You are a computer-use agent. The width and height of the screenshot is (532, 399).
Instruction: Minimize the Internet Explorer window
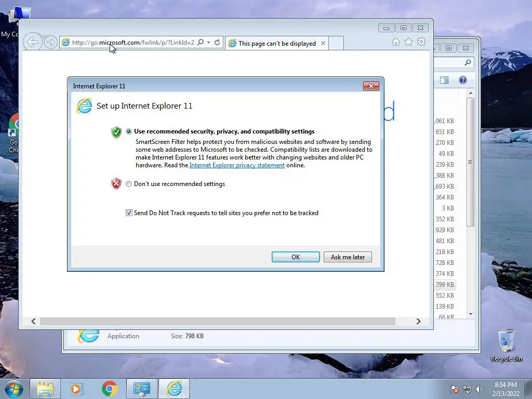point(386,28)
